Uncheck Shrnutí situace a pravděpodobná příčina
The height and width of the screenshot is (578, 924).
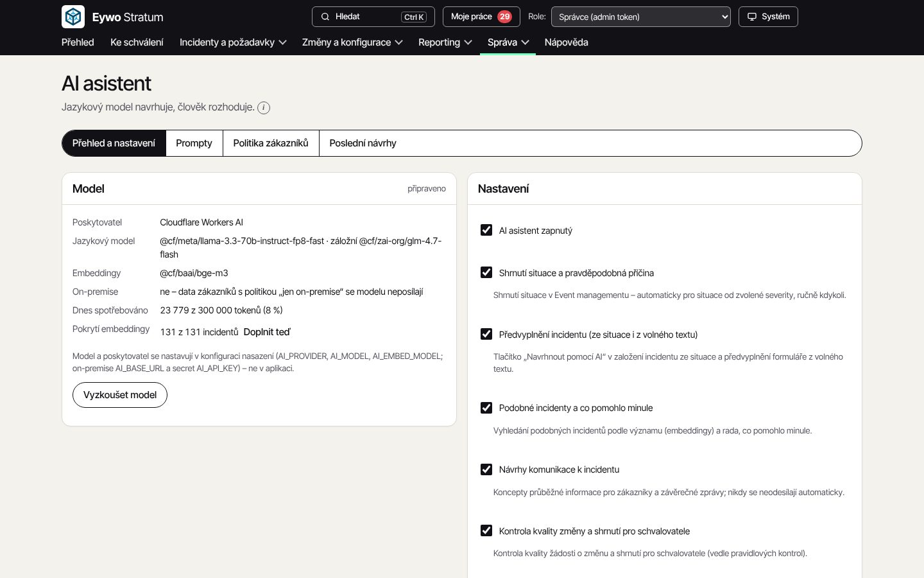pyautogui.click(x=486, y=272)
